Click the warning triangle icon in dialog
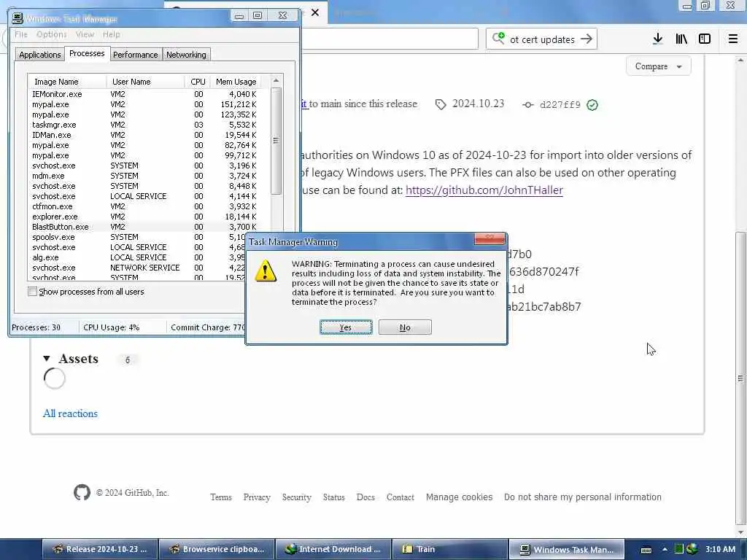 point(266,271)
